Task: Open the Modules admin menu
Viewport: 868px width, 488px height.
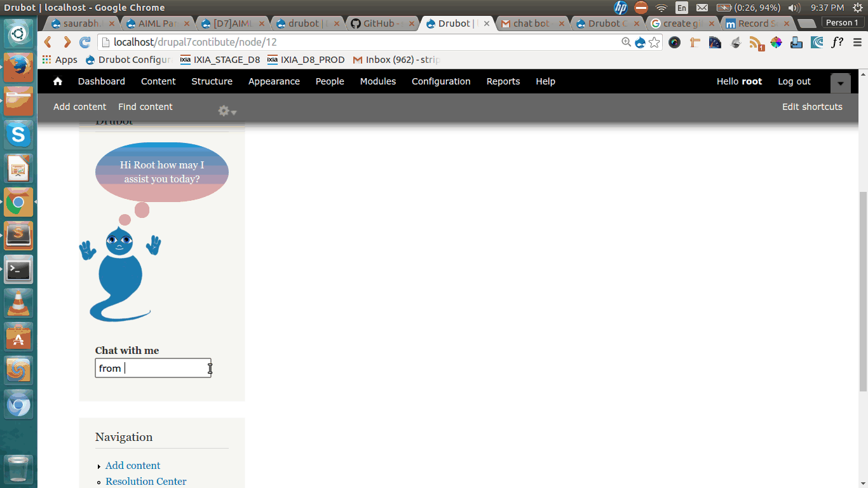Action: 378,81
